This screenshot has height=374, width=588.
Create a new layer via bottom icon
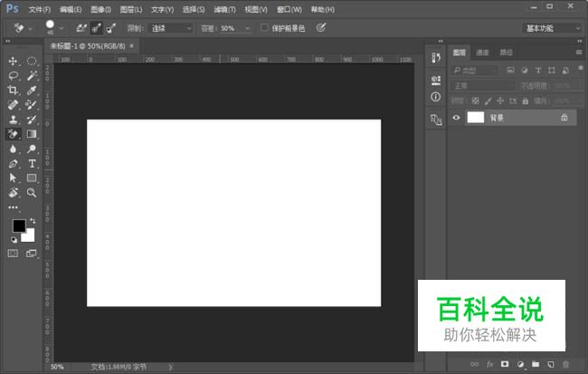pos(551,364)
